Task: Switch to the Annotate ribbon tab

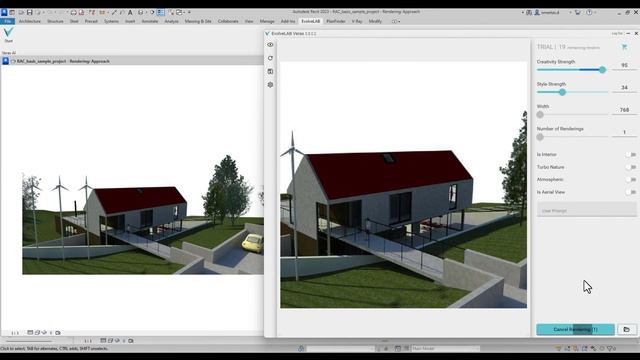Action: [x=149, y=21]
